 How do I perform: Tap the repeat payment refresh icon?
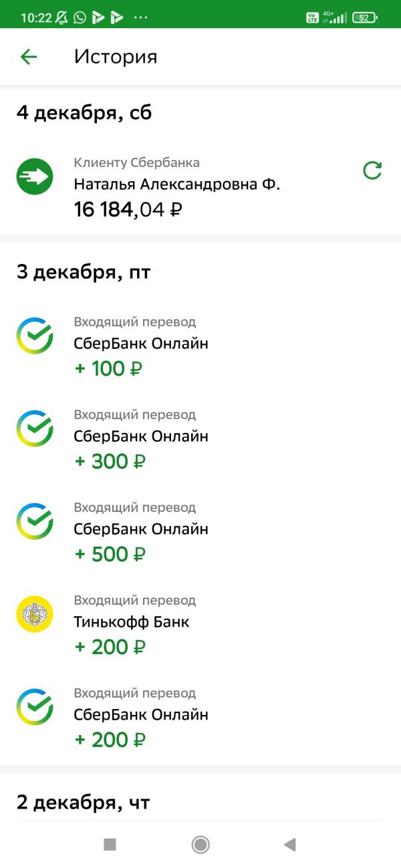tap(372, 171)
